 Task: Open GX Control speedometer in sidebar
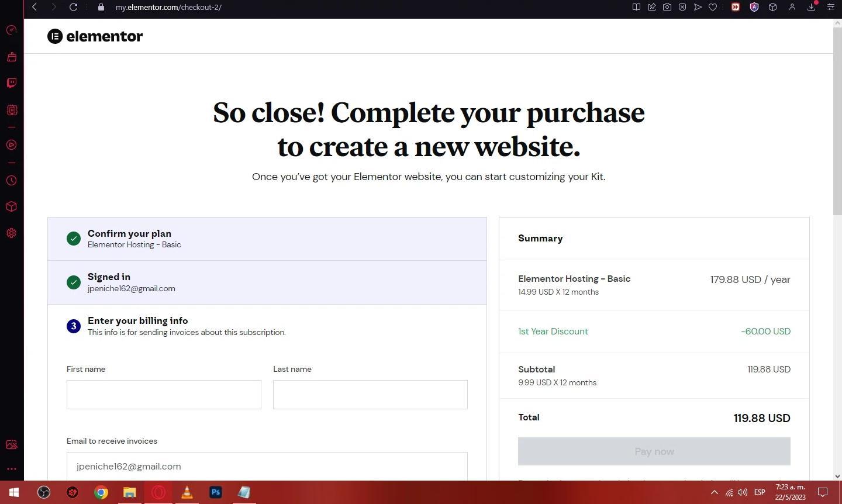[11, 30]
